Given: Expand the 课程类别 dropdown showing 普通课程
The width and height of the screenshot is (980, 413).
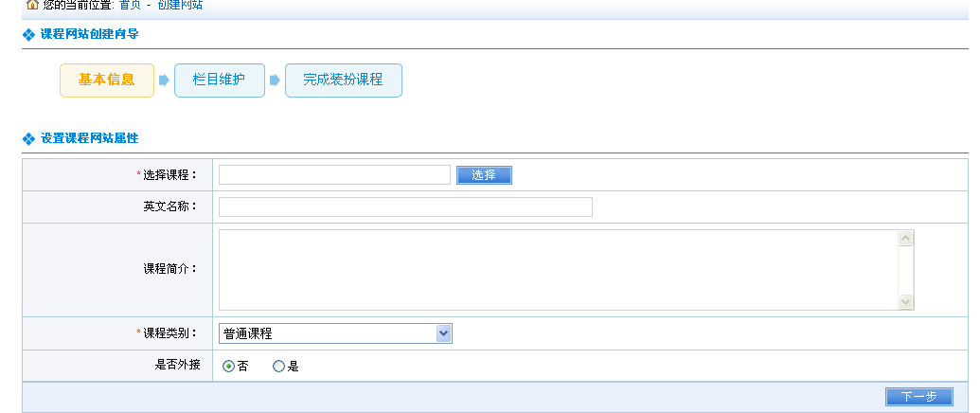Looking at the screenshot, I should coord(443,333).
